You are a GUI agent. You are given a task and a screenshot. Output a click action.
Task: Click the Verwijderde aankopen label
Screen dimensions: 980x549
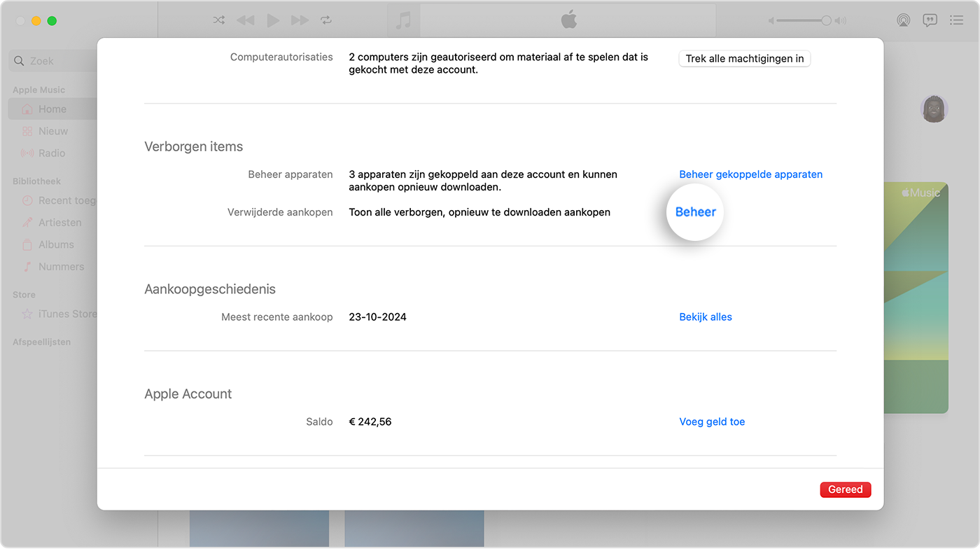point(280,211)
